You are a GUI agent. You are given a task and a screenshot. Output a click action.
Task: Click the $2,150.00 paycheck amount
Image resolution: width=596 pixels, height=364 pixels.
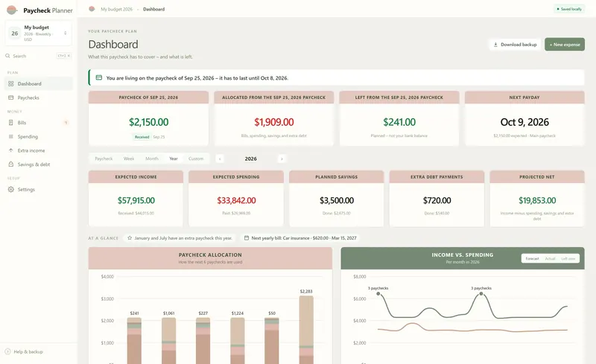coord(148,122)
